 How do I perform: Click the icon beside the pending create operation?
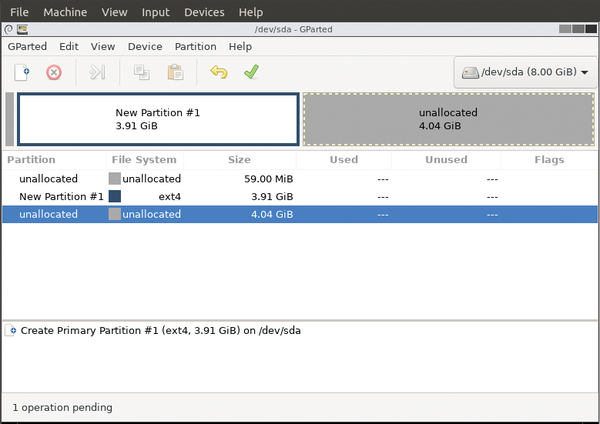point(11,331)
